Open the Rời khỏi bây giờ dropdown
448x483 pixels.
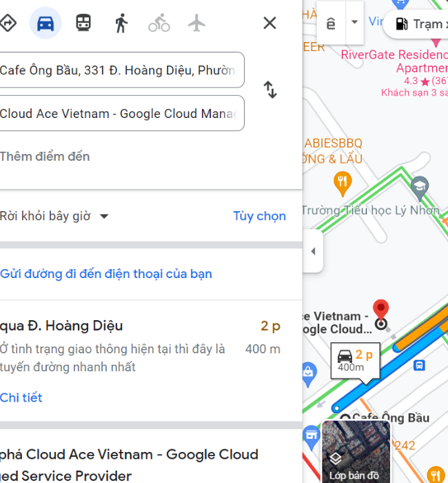tap(54, 216)
